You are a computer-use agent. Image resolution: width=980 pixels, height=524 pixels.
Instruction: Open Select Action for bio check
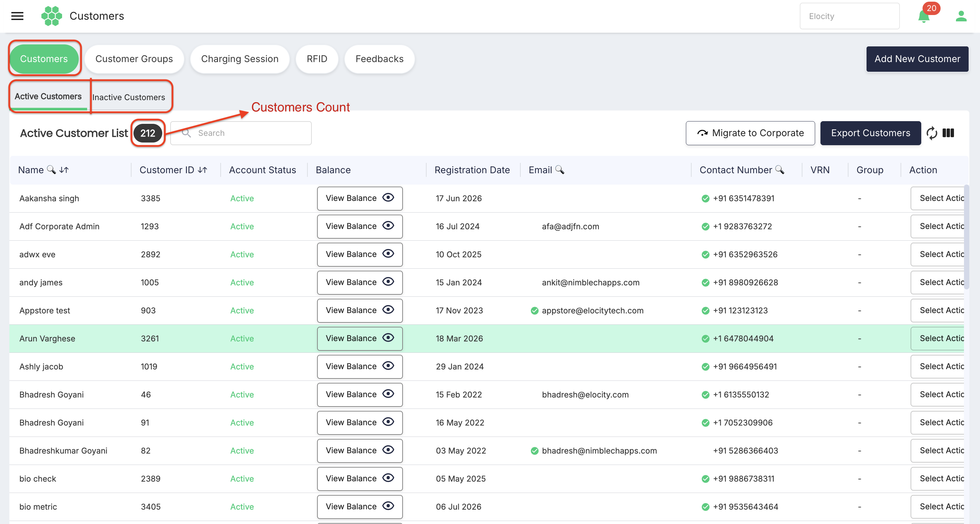click(937, 479)
